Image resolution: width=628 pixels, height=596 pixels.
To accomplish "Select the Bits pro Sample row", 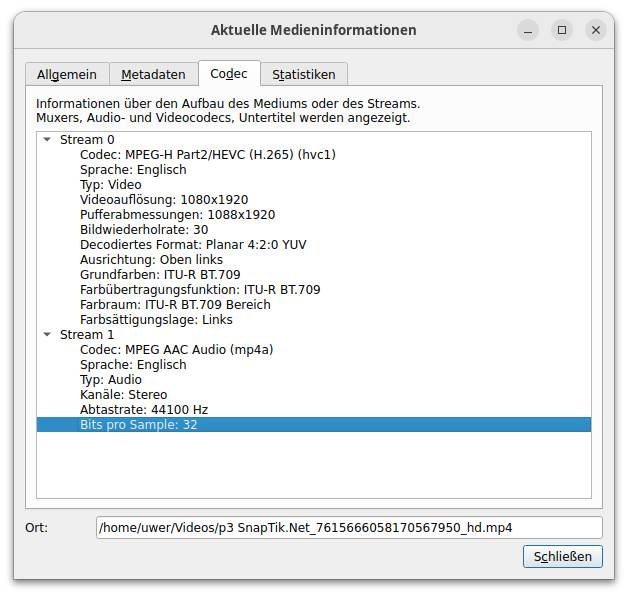I will tap(139, 425).
